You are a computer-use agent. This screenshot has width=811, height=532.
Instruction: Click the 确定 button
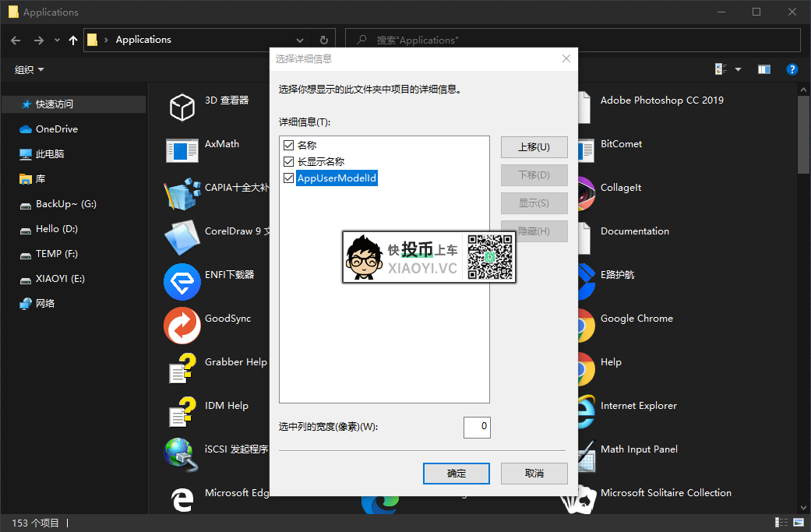click(457, 473)
